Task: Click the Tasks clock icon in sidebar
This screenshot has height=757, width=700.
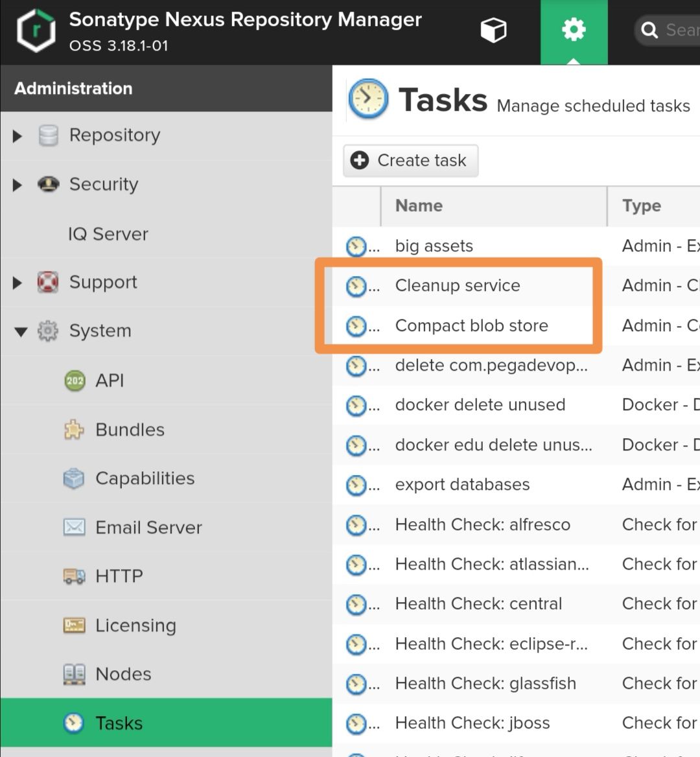Action: (74, 723)
